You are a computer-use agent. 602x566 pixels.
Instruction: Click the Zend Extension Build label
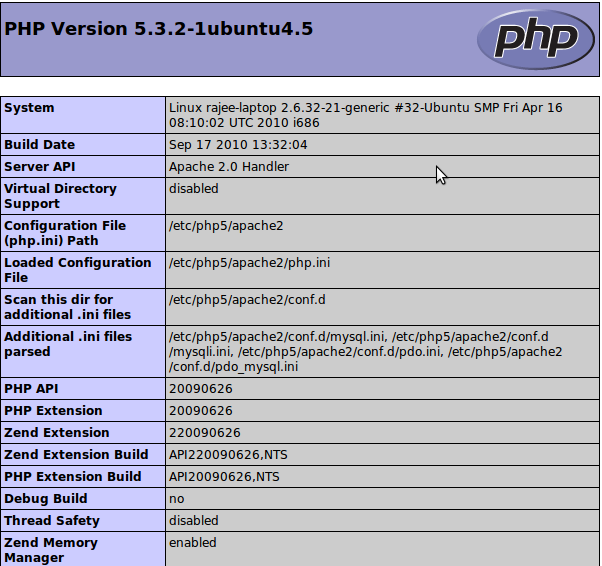76,455
